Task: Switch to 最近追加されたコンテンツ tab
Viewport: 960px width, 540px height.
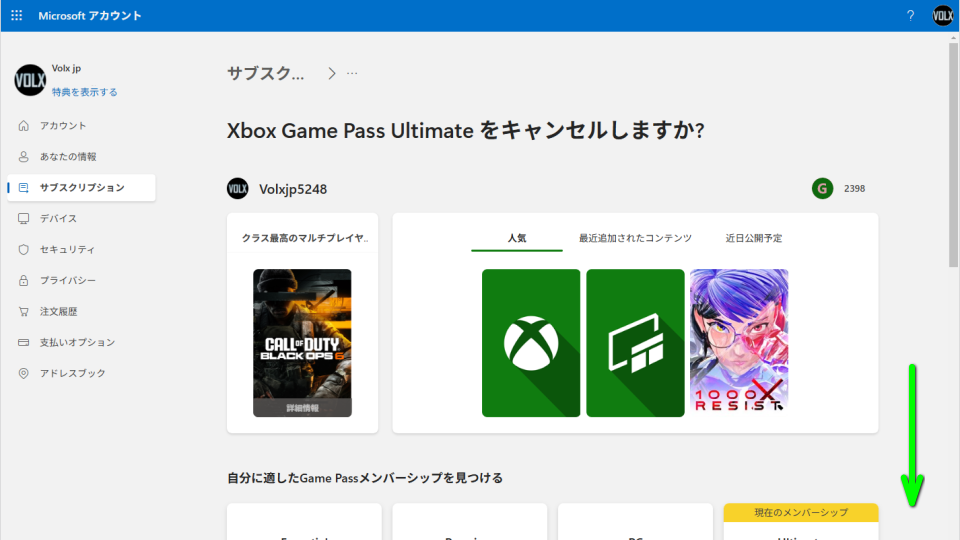Action: 635,239
